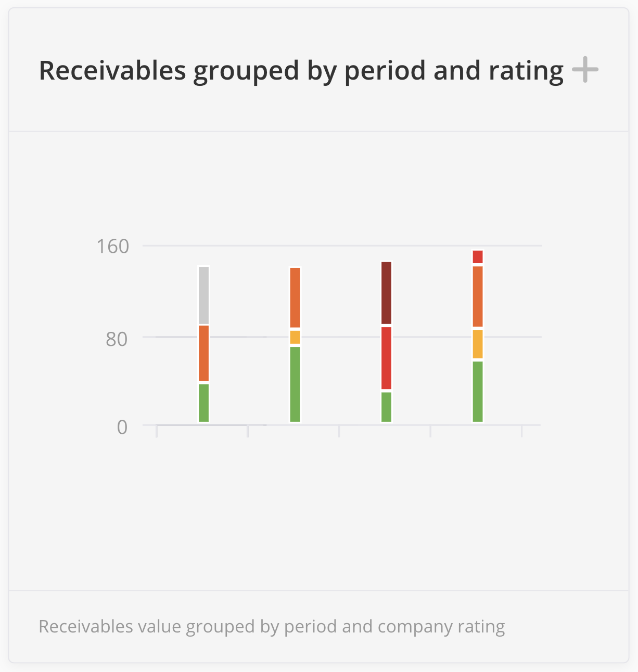The image size is (638, 672).
Task: Click the orange top segment of second bar
Action: click(295, 298)
